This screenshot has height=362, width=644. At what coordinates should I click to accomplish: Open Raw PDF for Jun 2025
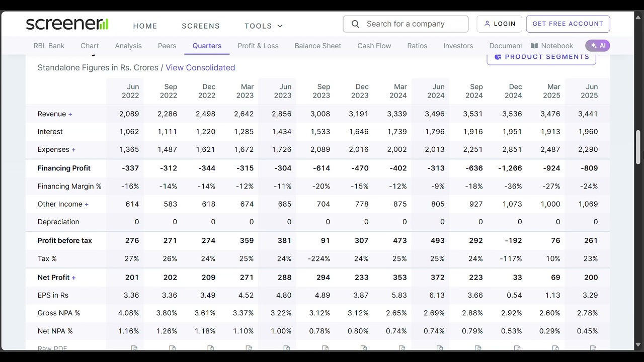tap(593, 348)
